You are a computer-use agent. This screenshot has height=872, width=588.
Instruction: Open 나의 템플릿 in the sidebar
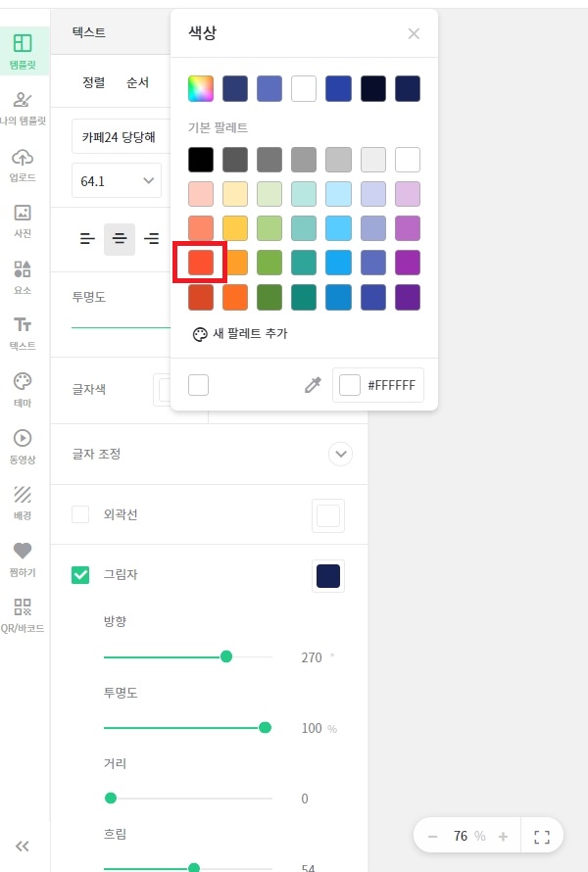23,109
